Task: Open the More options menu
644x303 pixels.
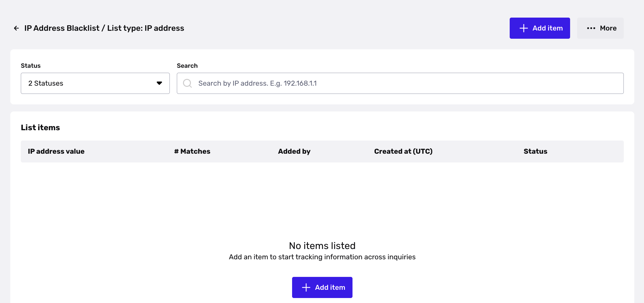Action: coord(600,28)
